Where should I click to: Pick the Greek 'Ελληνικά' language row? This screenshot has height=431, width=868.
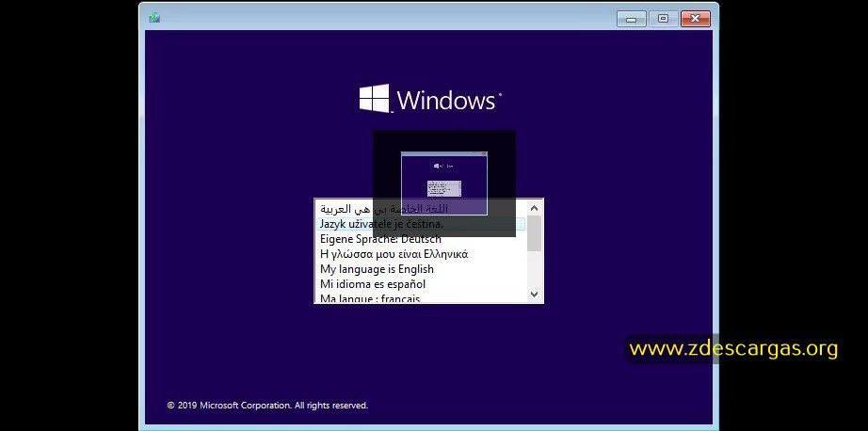click(421, 254)
